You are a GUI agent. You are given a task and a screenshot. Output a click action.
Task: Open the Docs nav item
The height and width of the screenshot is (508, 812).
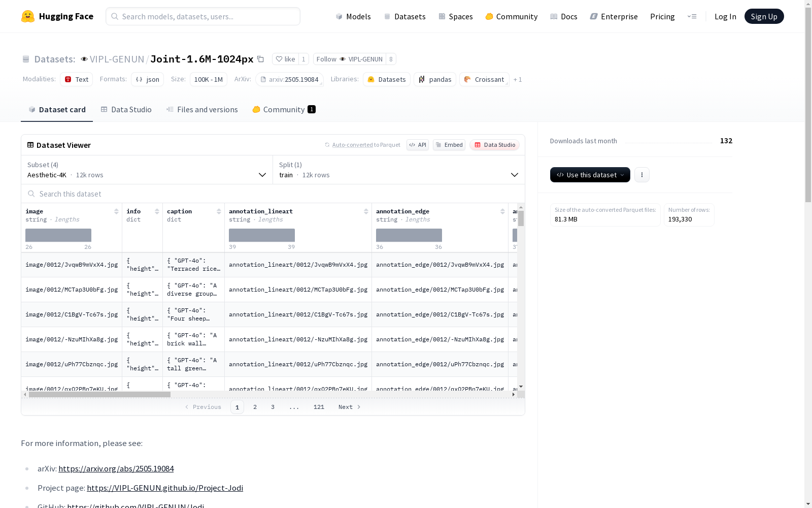[x=564, y=16]
